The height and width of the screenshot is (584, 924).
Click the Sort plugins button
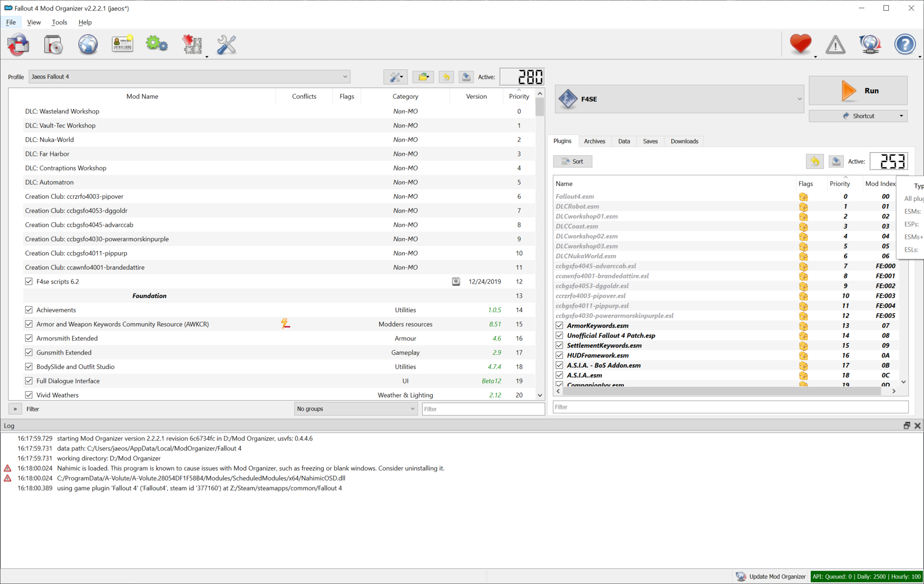coord(572,162)
